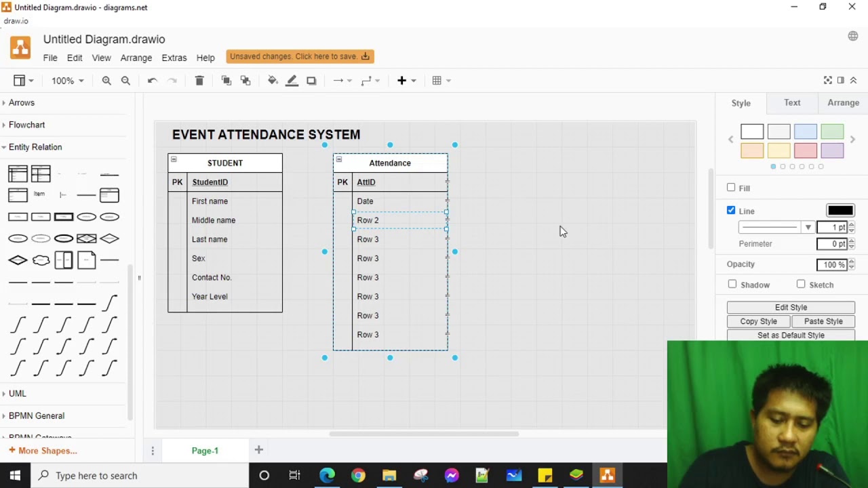Open the connection arrow style dropdown

(342, 81)
